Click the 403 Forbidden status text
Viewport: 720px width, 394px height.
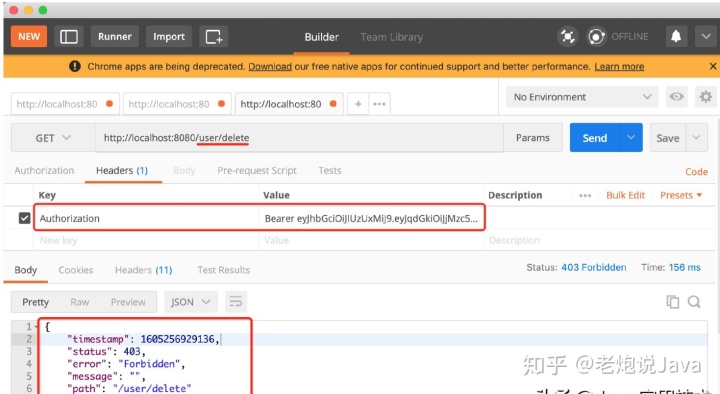(x=593, y=267)
